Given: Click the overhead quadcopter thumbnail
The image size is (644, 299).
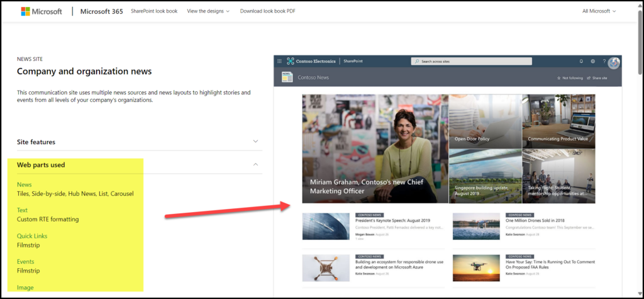Looking at the screenshot, I should (x=326, y=268).
